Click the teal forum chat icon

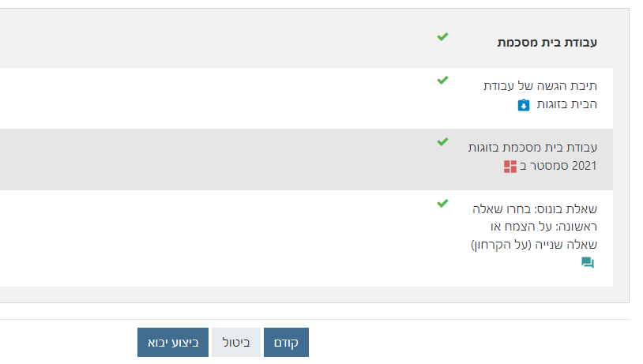[x=587, y=263]
